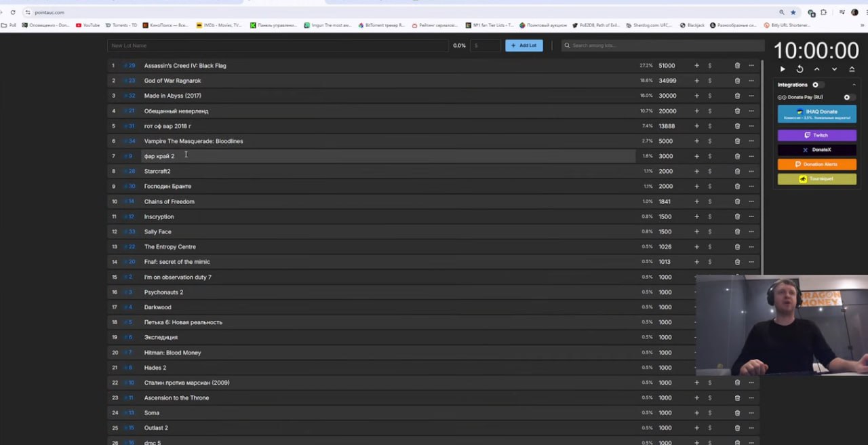This screenshot has height=445, width=868.
Task: Edit the lot name Starcraft2
Action: [x=157, y=171]
